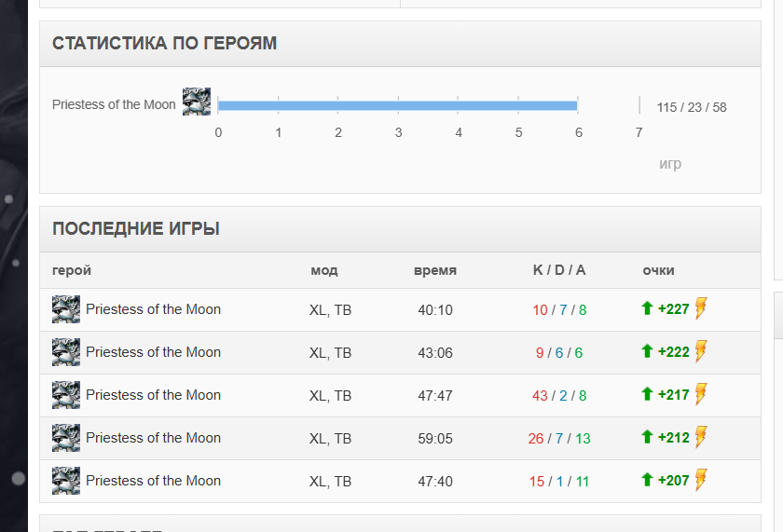Click lightning bolt icon next to +212
This screenshot has height=532, width=783.
click(701, 437)
